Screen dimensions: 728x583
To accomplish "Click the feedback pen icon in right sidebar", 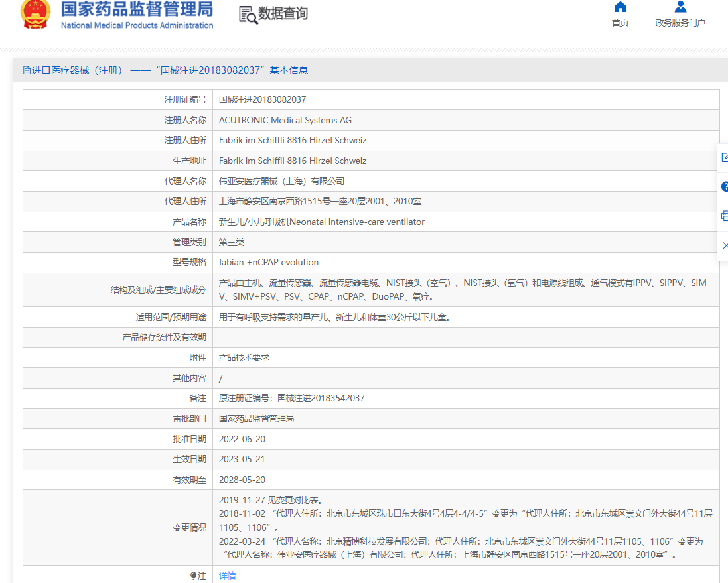I will point(725,157).
